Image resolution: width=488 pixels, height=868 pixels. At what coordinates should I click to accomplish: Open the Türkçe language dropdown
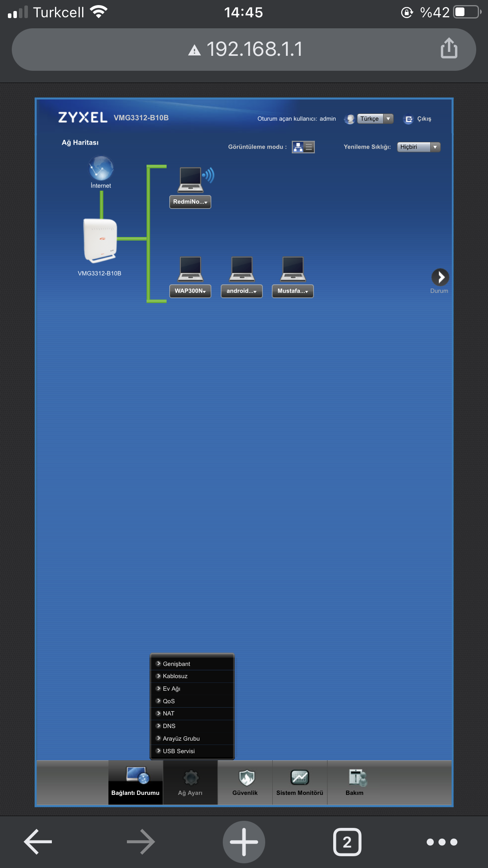tap(375, 119)
